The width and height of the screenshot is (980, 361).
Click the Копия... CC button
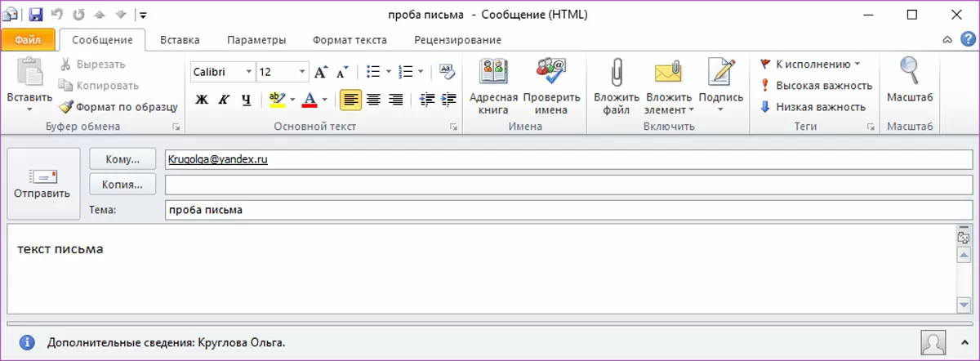(122, 185)
